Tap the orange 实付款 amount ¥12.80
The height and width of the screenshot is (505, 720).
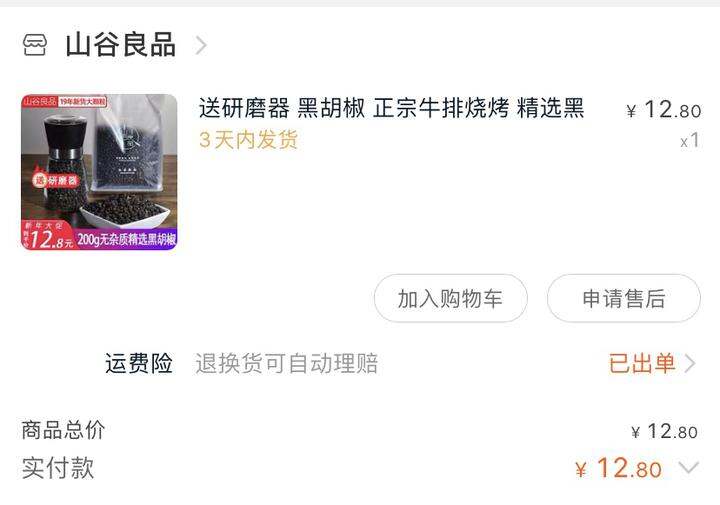coord(618,468)
